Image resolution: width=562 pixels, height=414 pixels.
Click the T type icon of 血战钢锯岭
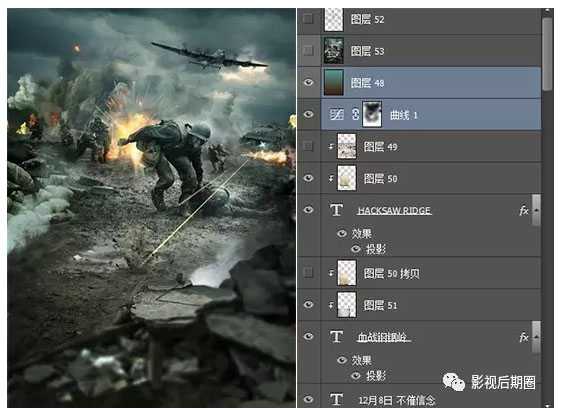pos(336,337)
